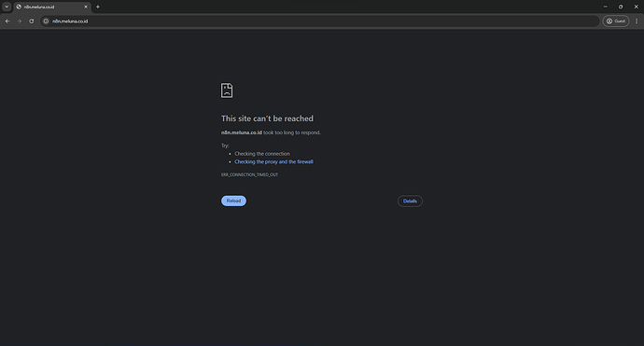Click the ERR_CONNECTION_TIMED_OUT error code text
This screenshot has height=346, width=644.
(250, 174)
